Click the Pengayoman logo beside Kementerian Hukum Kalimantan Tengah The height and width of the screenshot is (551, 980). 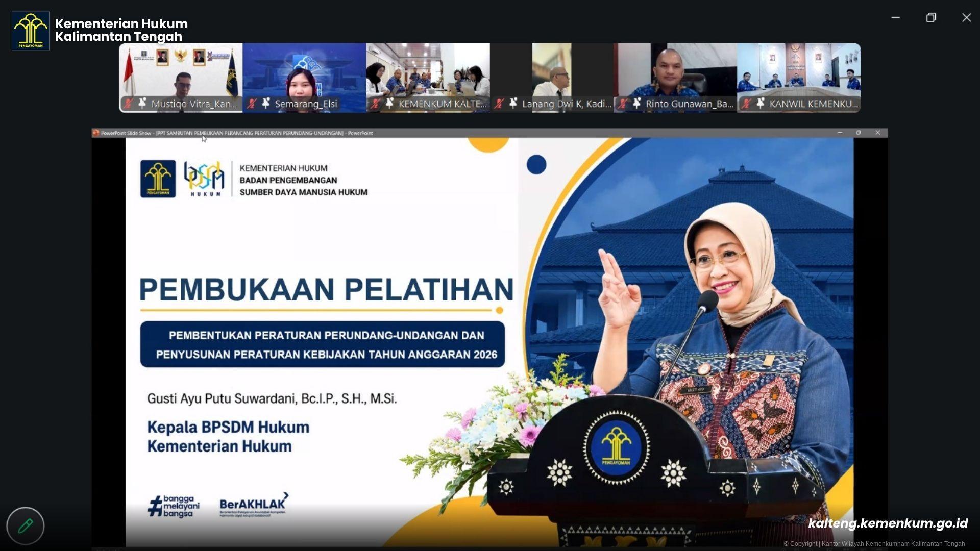tap(31, 31)
